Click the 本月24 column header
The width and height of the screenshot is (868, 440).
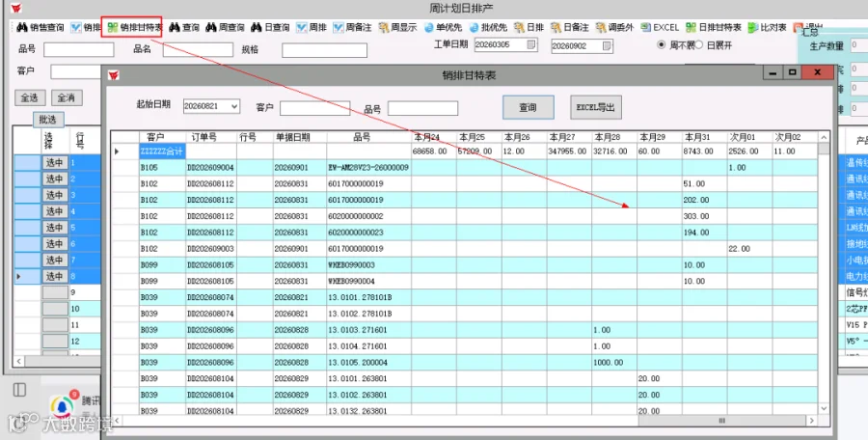[434, 137]
